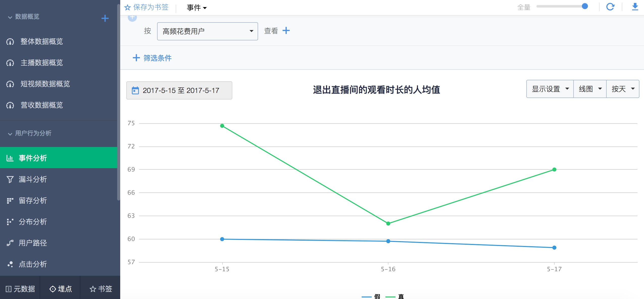Click the 全量 sampling slider handle

click(x=585, y=7)
